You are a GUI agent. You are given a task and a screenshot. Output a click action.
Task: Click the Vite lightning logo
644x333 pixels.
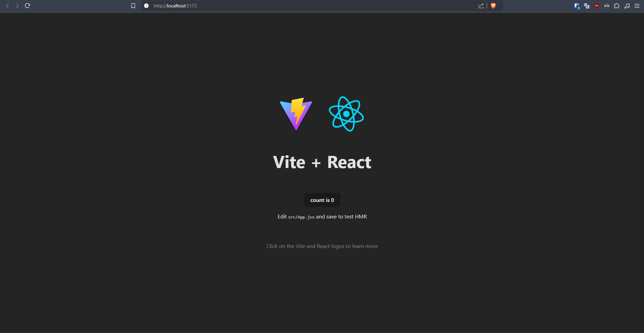(x=296, y=114)
